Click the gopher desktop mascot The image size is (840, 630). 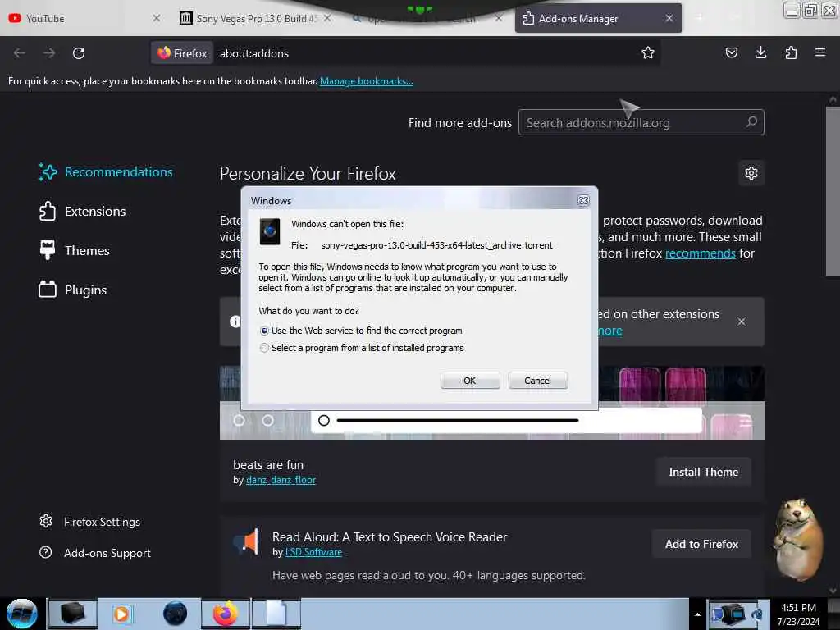click(x=798, y=540)
